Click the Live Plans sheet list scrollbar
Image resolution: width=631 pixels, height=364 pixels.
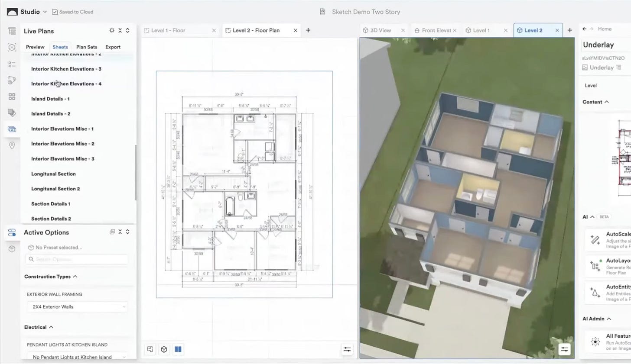[135, 172]
